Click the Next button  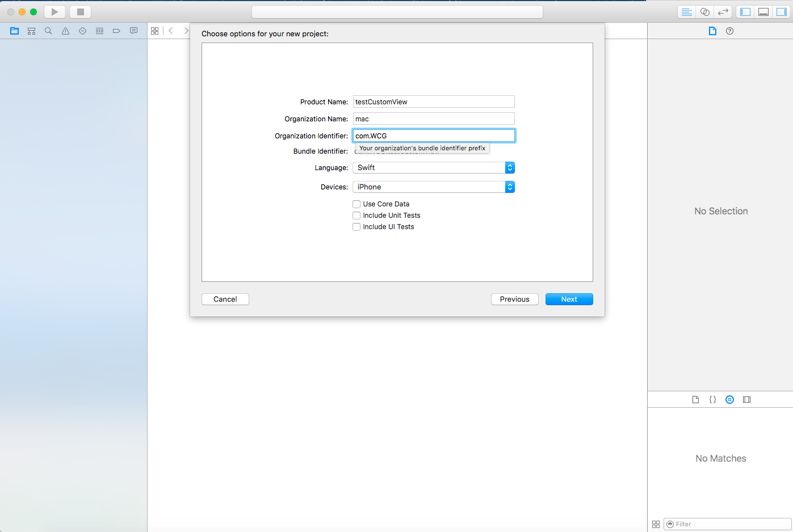tap(569, 299)
